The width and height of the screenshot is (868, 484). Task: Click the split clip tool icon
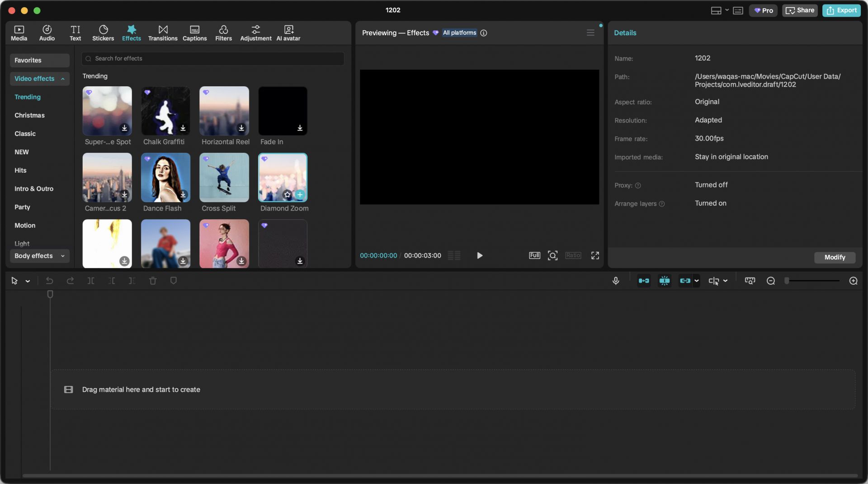pos(90,281)
